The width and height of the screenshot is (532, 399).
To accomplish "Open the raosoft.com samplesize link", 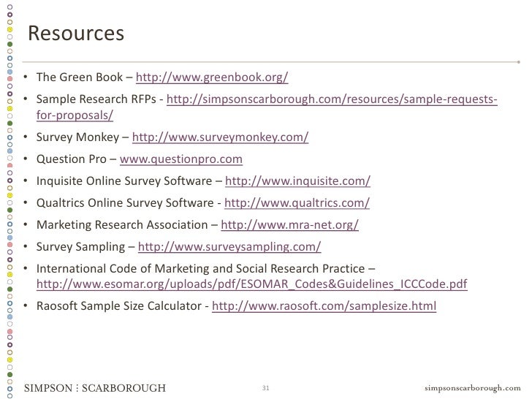I will (x=324, y=306).
